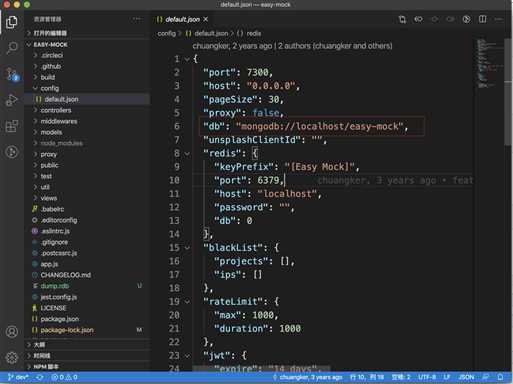
Task: Click the config breadcrumb segment
Action: click(x=166, y=33)
